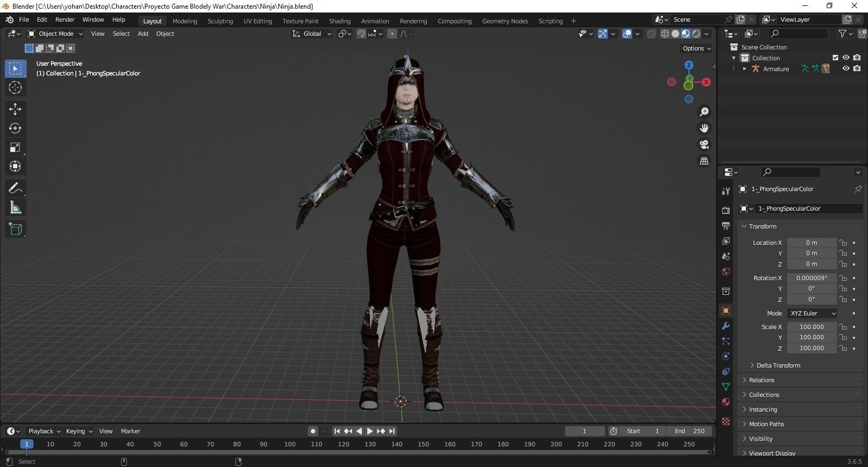Open Global transform orientation dropdown
868x467 pixels.
tap(311, 34)
